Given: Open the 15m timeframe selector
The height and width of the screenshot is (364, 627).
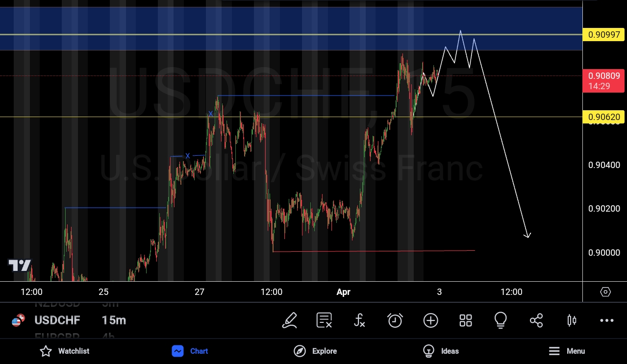Looking at the screenshot, I should click(114, 320).
